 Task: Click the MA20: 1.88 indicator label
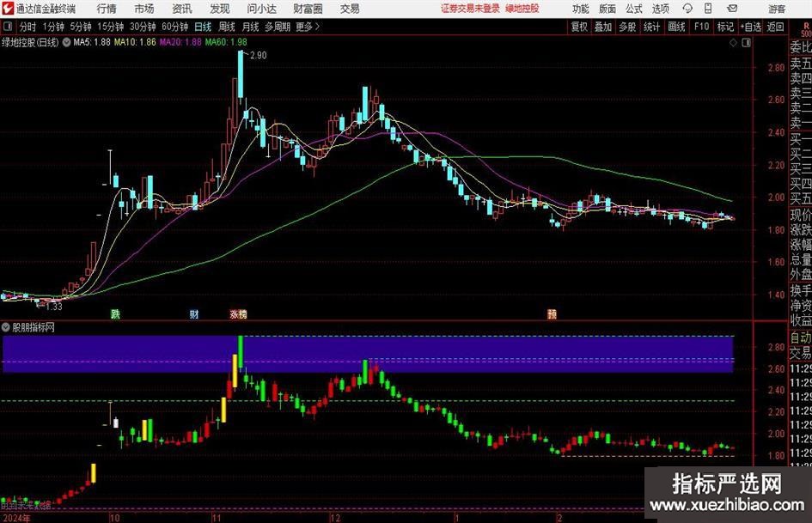point(180,42)
